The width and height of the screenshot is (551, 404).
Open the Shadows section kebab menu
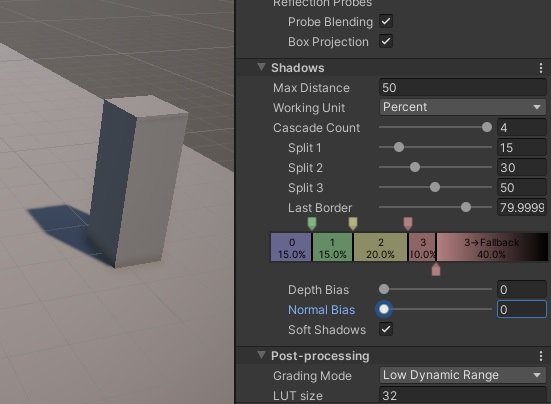(x=541, y=68)
